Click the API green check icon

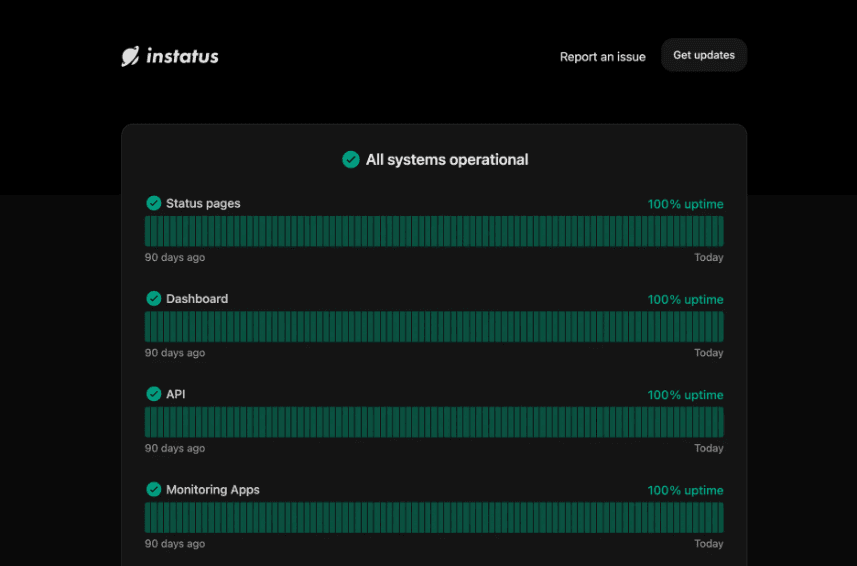154,394
